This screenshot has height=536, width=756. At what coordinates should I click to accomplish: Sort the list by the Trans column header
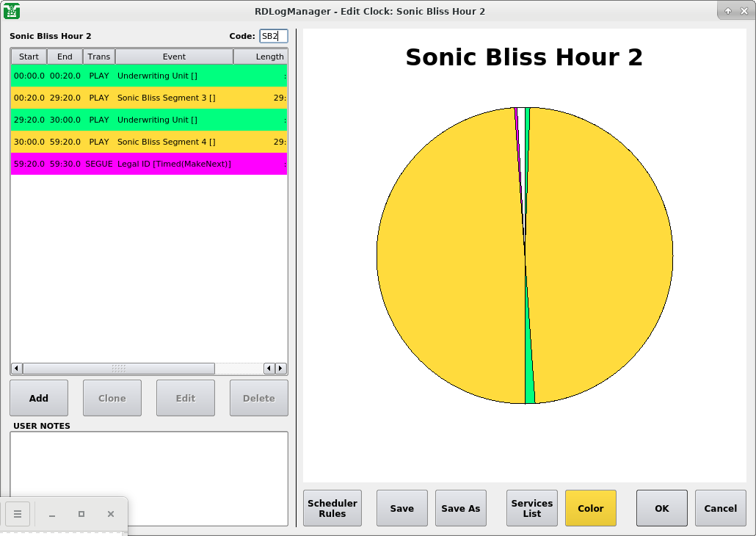(x=99, y=57)
